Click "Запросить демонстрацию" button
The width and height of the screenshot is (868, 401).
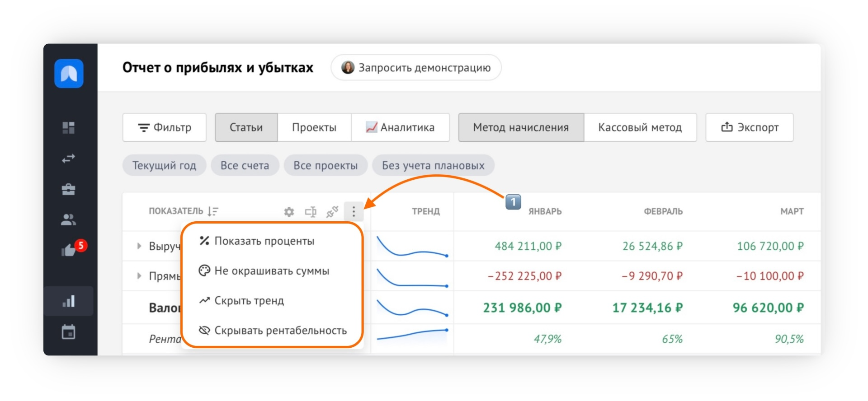coord(416,68)
